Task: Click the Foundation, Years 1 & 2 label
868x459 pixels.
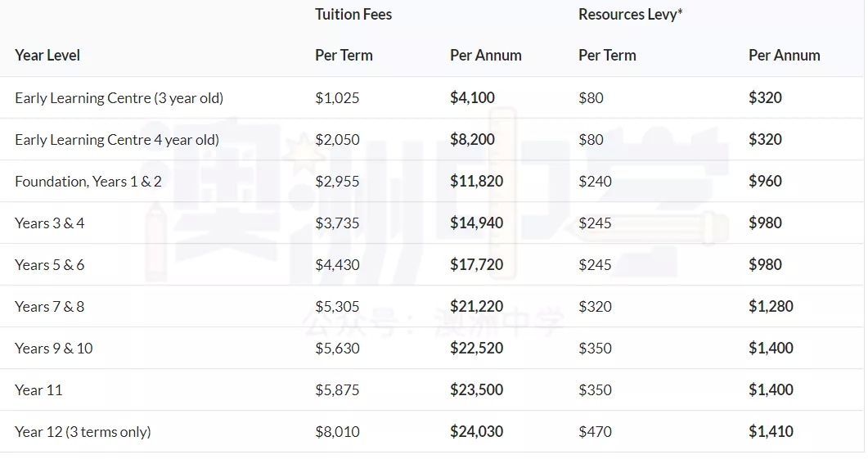Action: tap(88, 182)
